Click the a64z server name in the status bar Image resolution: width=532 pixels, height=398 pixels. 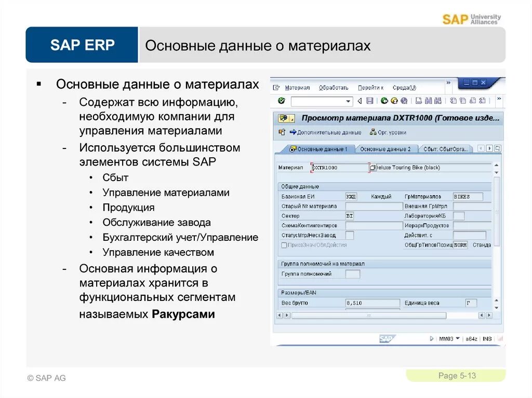point(471,339)
